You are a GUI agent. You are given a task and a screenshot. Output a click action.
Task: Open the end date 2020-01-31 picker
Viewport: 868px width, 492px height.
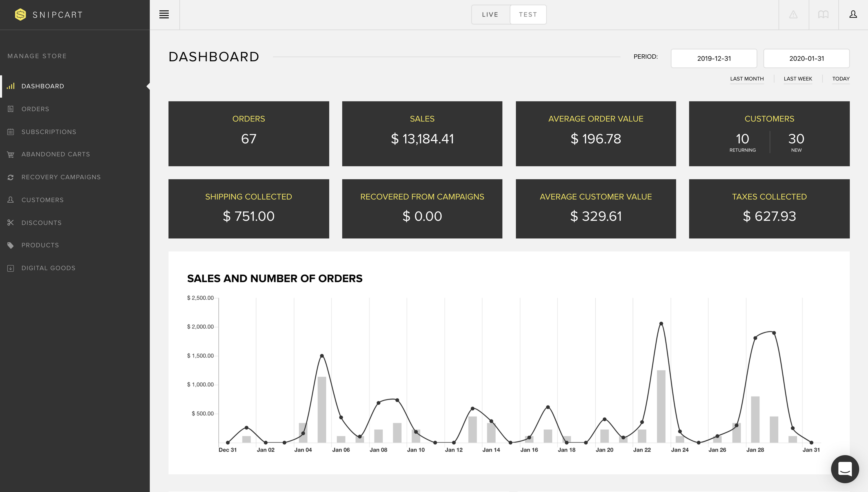click(x=806, y=58)
